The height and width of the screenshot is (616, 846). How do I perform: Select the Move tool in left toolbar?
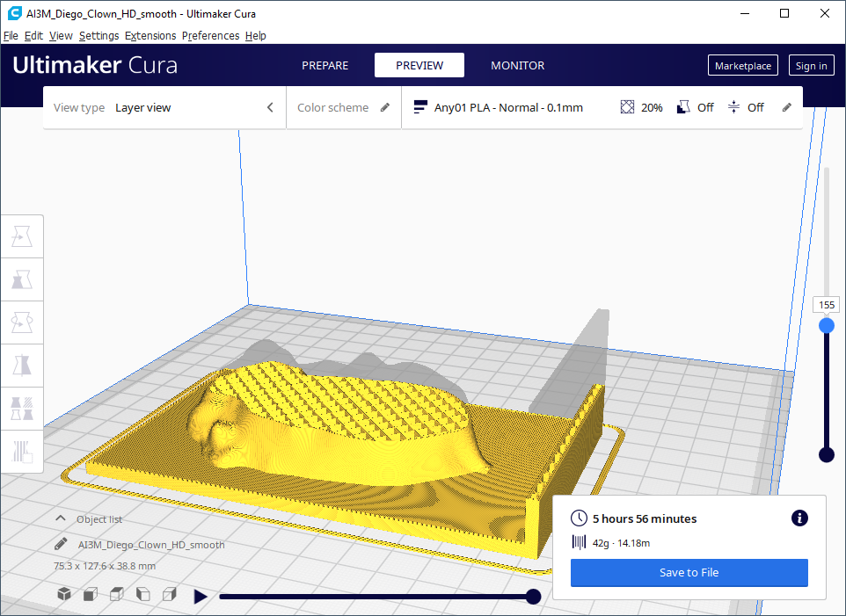21,236
